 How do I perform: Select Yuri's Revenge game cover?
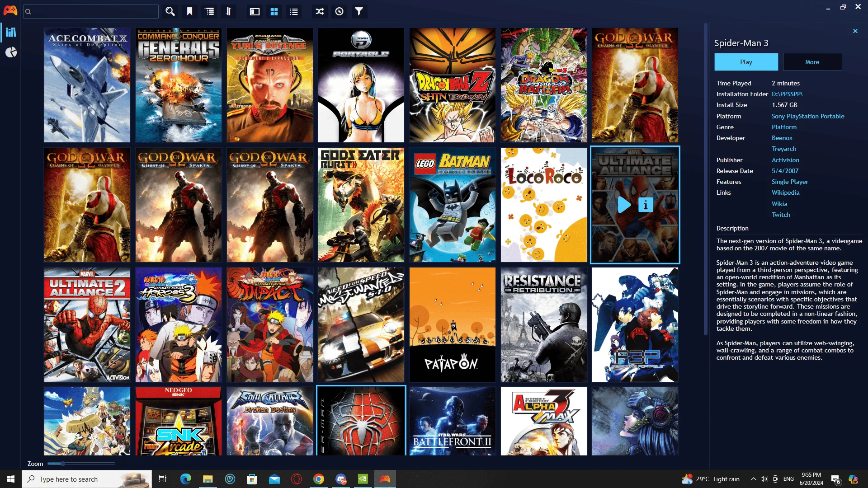click(270, 85)
